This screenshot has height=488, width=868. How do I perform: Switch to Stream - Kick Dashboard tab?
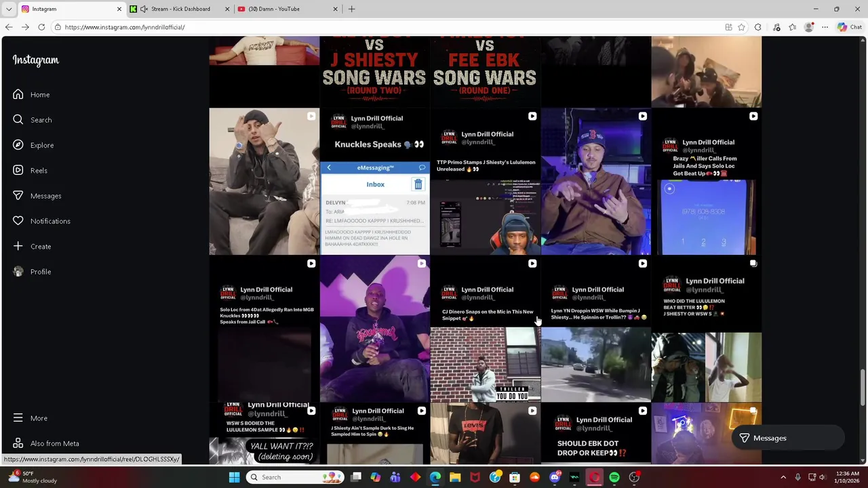180,9
